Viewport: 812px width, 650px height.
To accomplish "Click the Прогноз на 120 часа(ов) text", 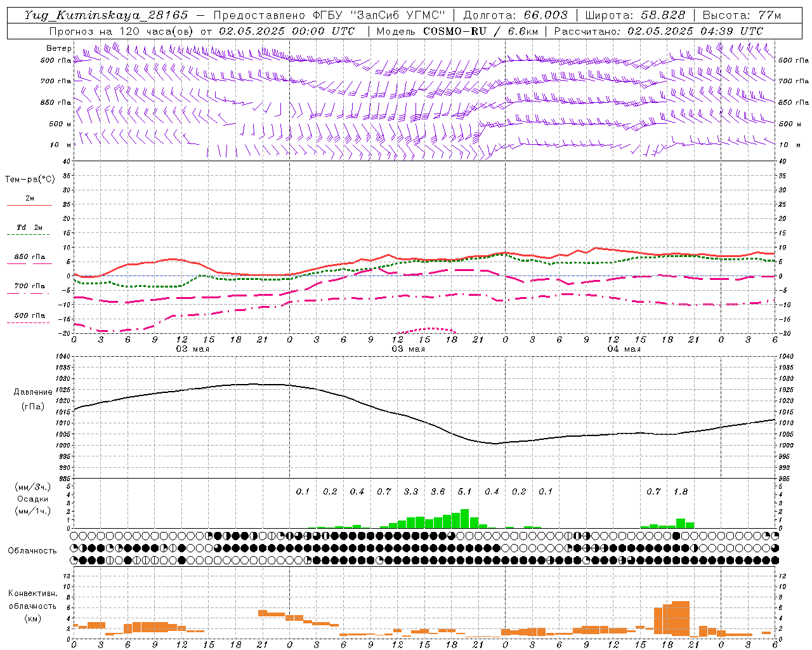I will (x=122, y=31).
